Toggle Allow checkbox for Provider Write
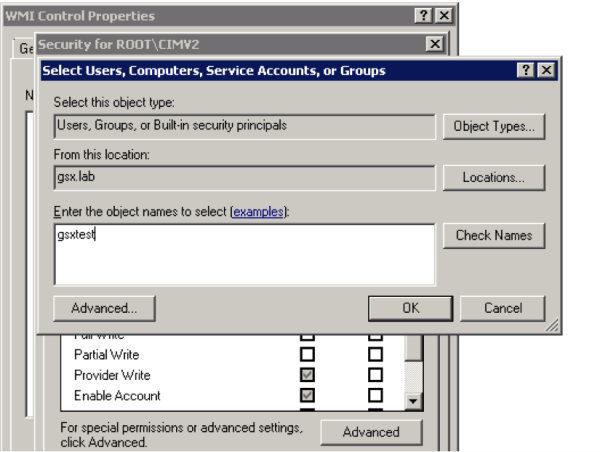The image size is (600, 452). pos(307,375)
